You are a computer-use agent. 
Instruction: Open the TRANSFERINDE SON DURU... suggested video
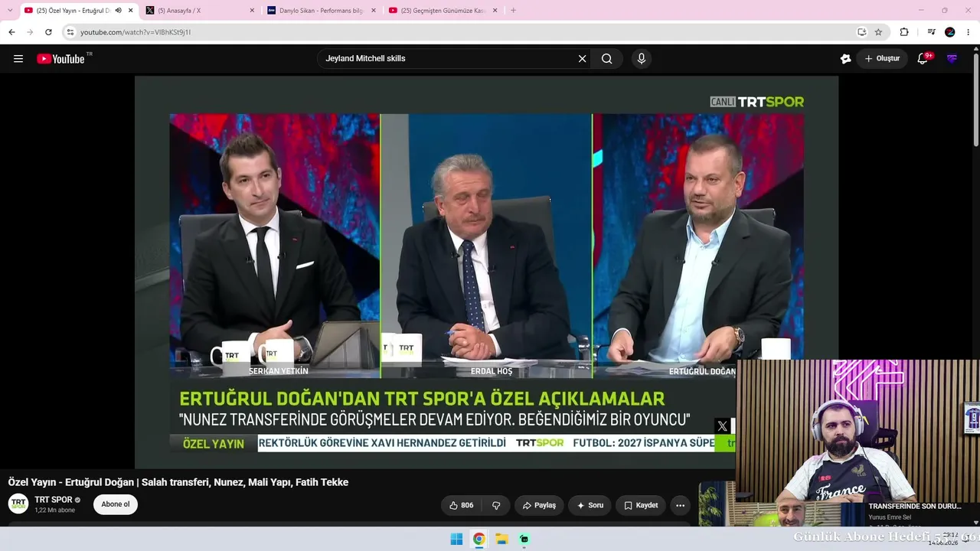click(915, 506)
